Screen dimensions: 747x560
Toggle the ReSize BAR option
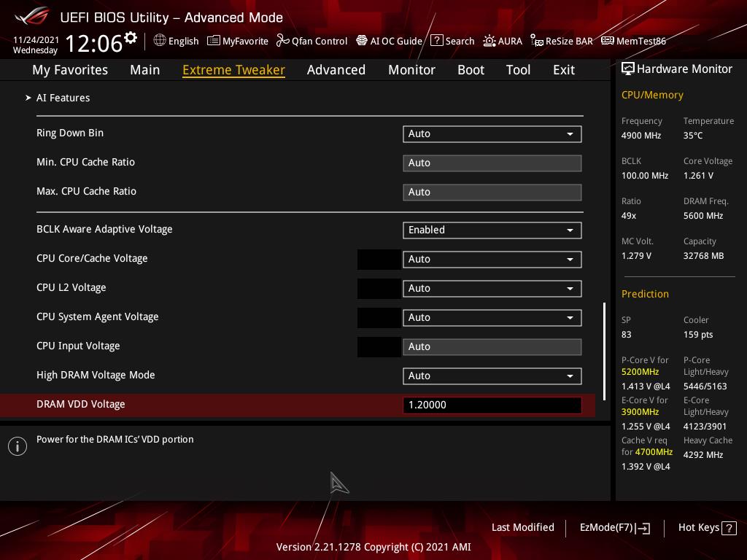tap(561, 41)
